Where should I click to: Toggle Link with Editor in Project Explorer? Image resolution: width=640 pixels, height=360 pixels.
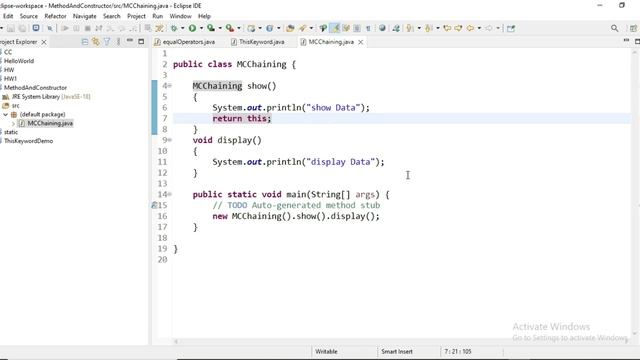click(96, 42)
